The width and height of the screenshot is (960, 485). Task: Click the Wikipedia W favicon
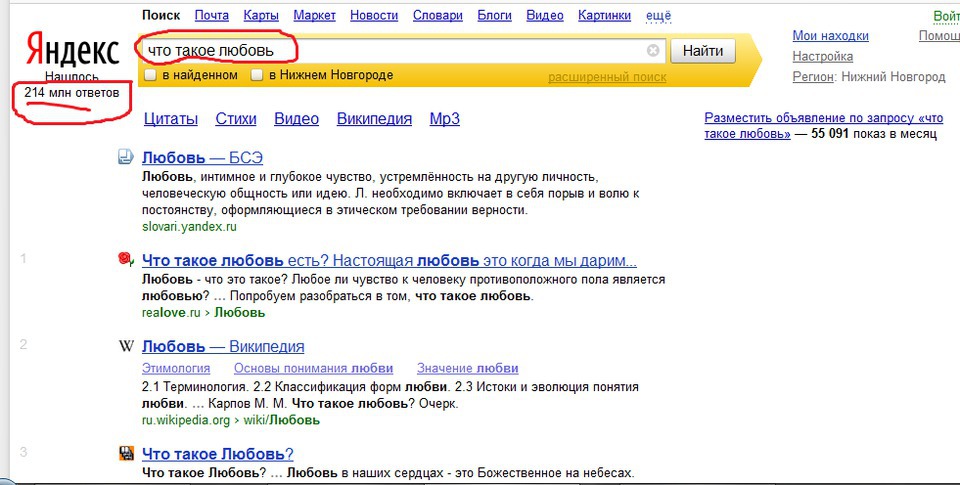[126, 346]
